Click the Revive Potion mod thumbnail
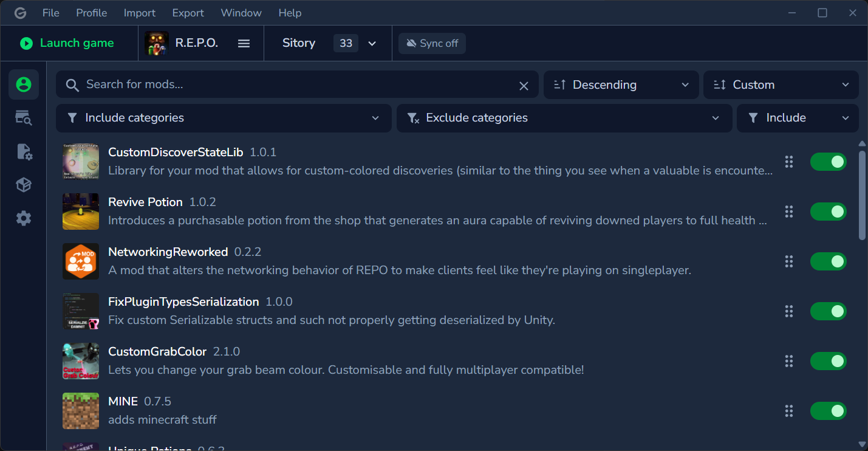The width and height of the screenshot is (868, 451). coord(81,212)
